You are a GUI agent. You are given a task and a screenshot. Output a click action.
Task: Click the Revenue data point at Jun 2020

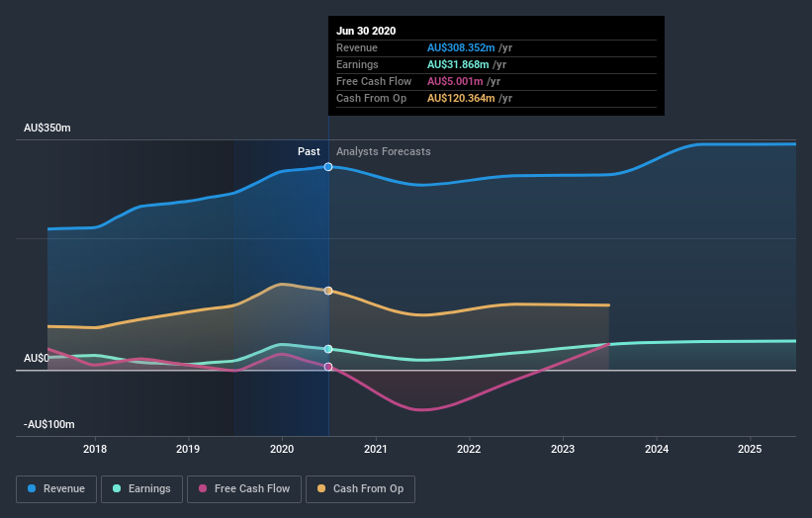(328, 167)
